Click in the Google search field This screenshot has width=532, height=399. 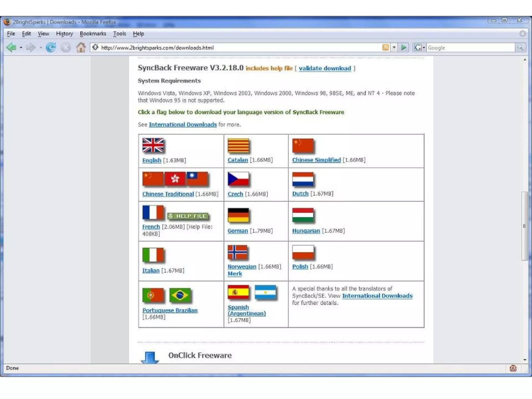(x=470, y=48)
